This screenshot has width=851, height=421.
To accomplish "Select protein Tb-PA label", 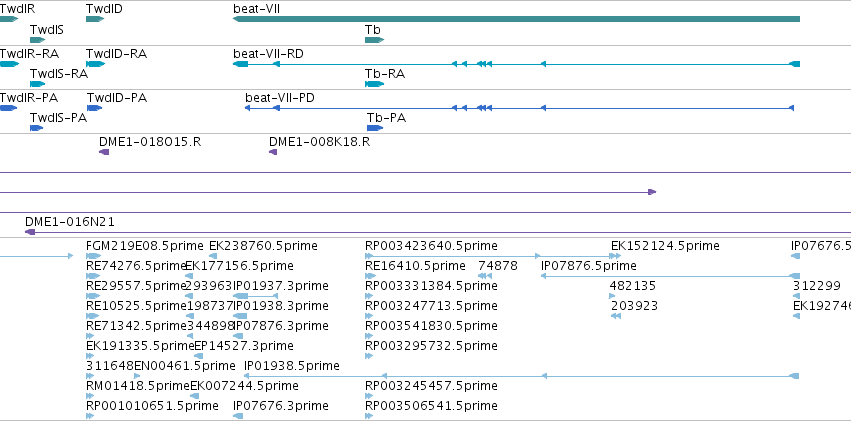I will (x=386, y=118).
